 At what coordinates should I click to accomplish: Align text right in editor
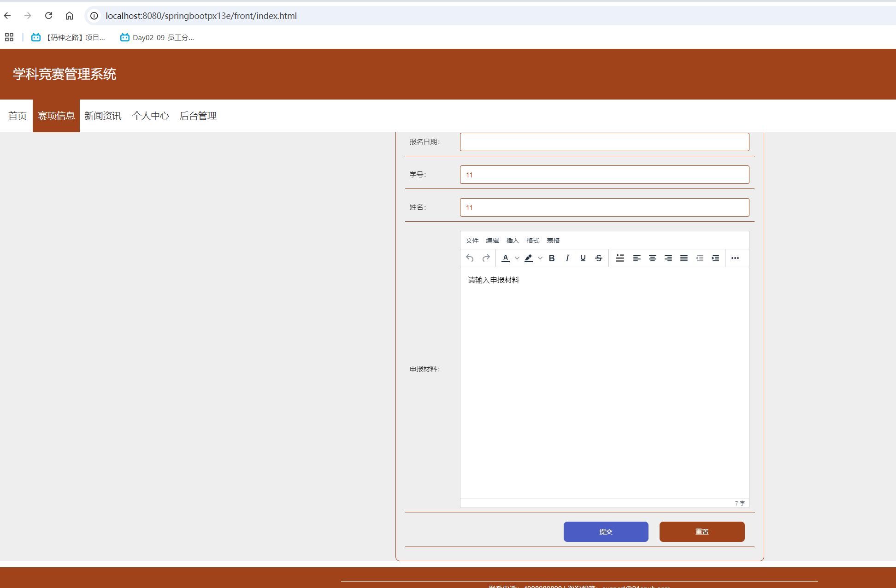point(668,258)
